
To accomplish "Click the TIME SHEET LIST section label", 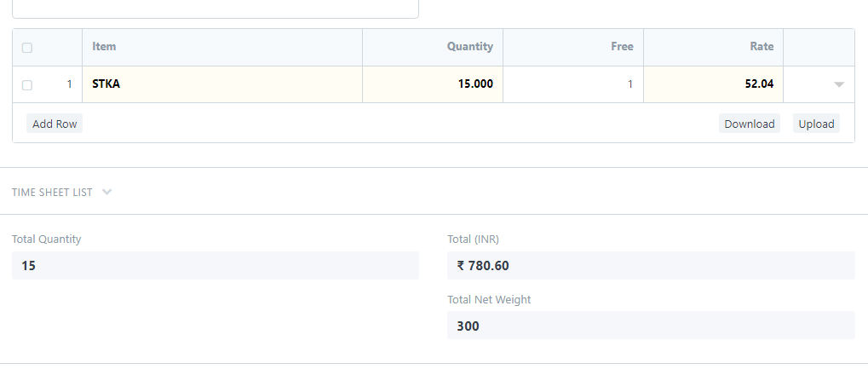I will [52, 193].
